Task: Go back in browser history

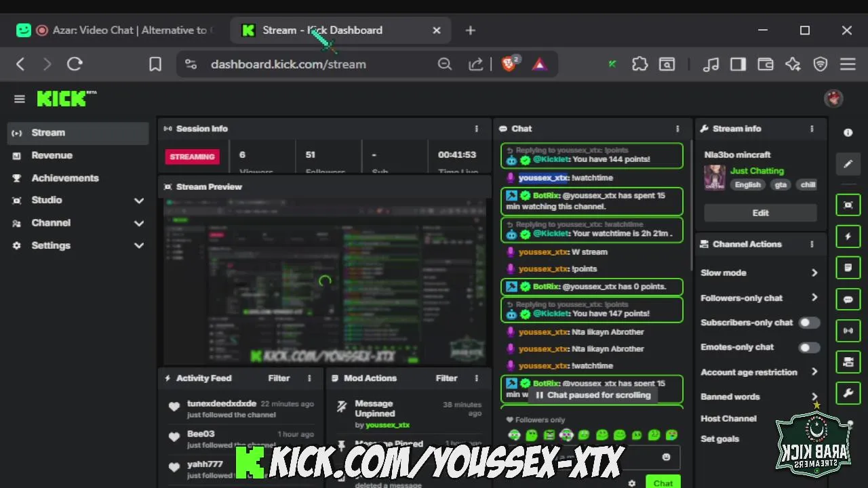Action: pos(20,64)
